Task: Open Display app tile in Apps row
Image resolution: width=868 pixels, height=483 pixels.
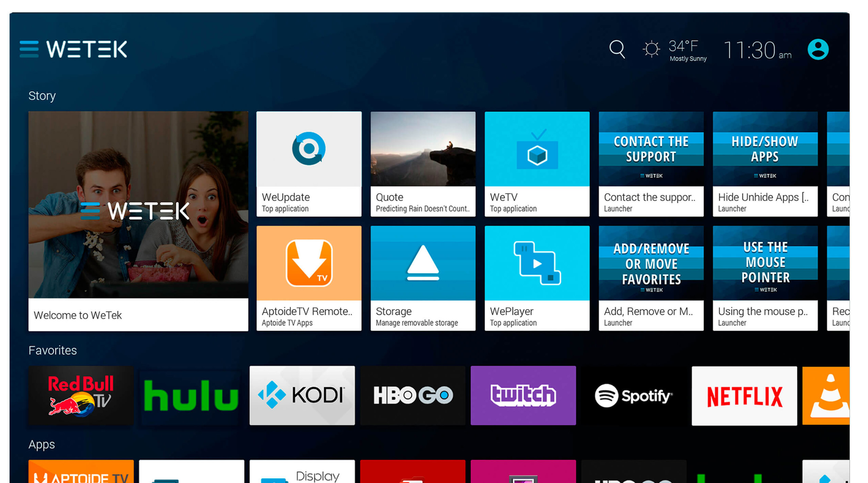Action: (302, 471)
